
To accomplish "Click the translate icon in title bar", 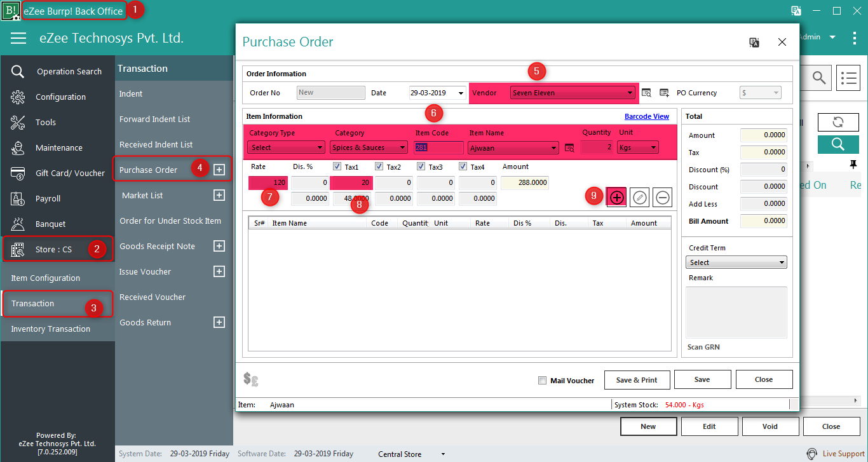I will (796, 11).
